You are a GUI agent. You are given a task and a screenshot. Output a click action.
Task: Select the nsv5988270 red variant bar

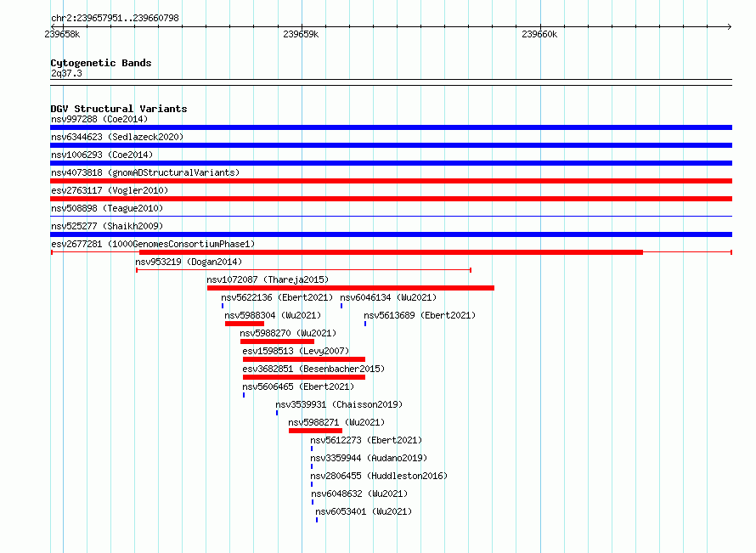277,341
